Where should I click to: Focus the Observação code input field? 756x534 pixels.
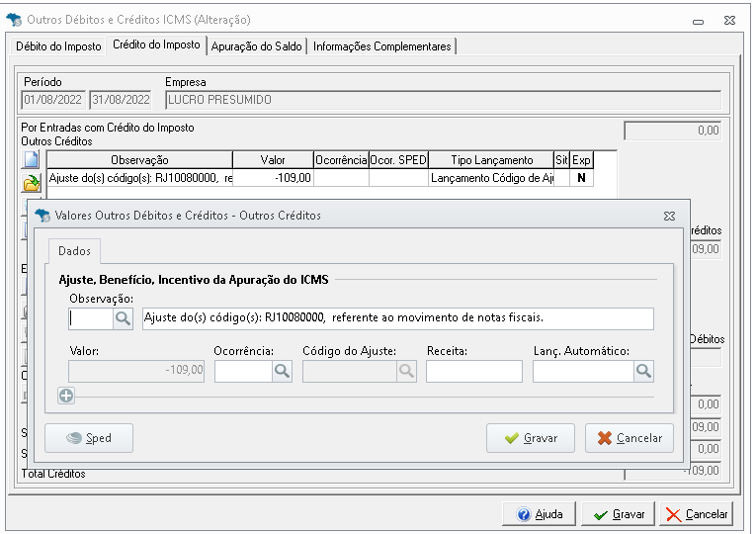91,318
